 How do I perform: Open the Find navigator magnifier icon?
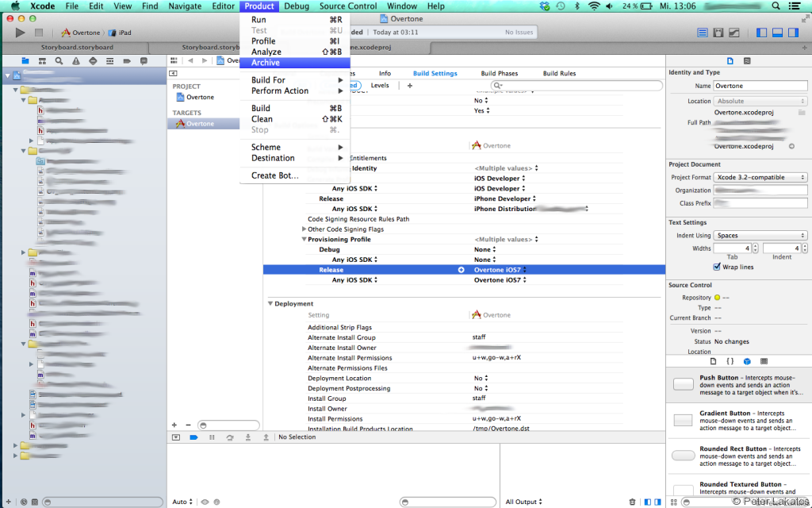pyautogui.click(x=59, y=60)
